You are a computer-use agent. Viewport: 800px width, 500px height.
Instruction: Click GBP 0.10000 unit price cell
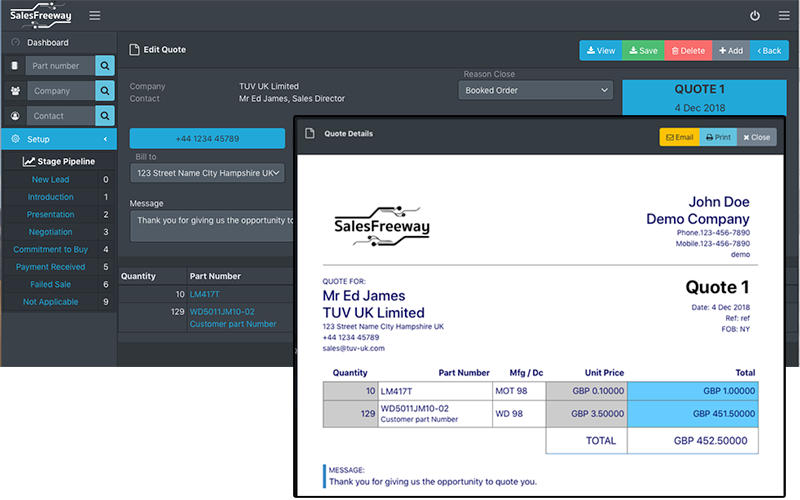coord(587,391)
